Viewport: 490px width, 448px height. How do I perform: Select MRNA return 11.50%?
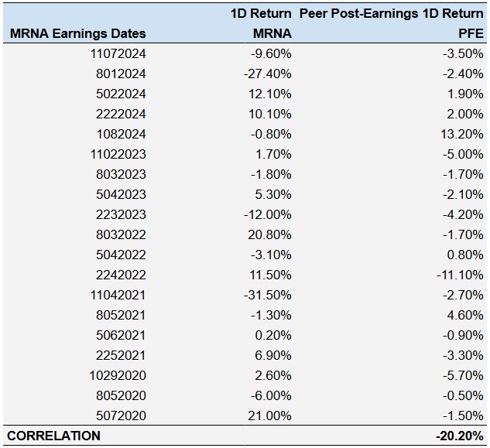[270, 275]
